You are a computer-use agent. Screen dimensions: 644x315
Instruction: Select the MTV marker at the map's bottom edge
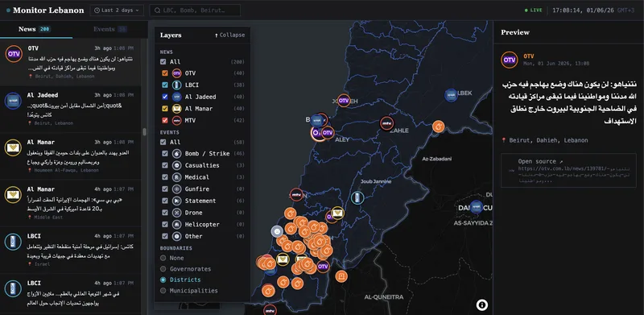coord(270,309)
